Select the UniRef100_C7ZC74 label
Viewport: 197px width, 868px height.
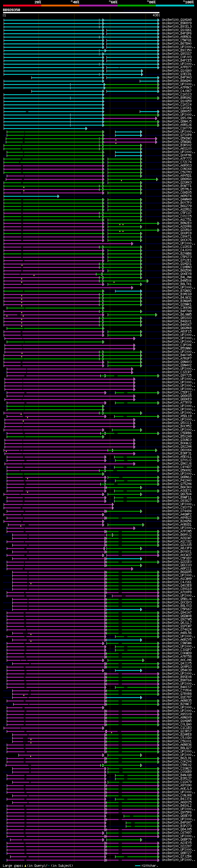(x=176, y=162)
